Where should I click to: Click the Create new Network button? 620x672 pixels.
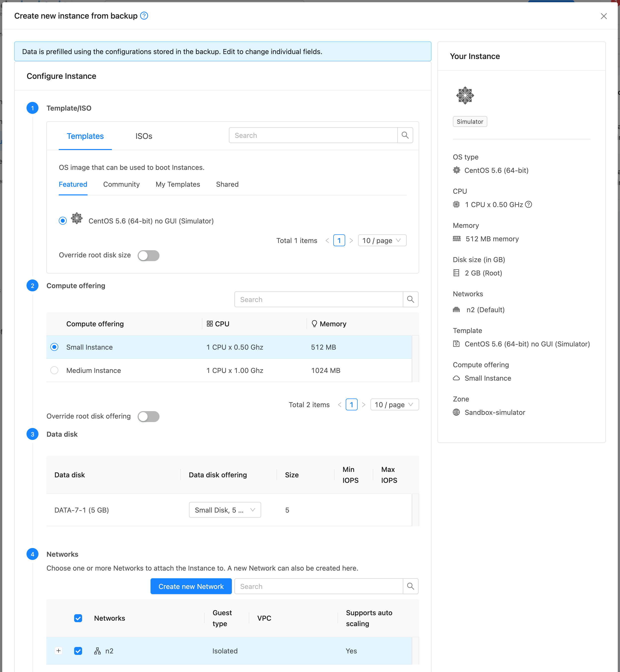point(190,586)
